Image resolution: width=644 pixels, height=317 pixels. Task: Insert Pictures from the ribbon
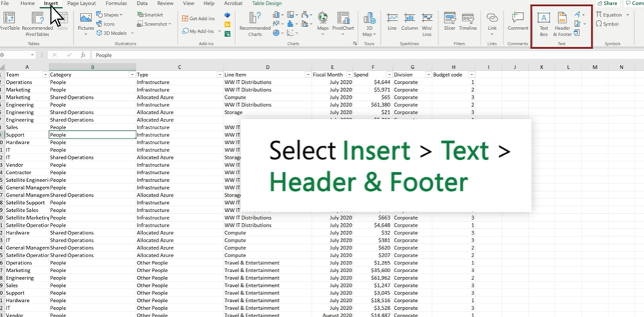(x=86, y=24)
